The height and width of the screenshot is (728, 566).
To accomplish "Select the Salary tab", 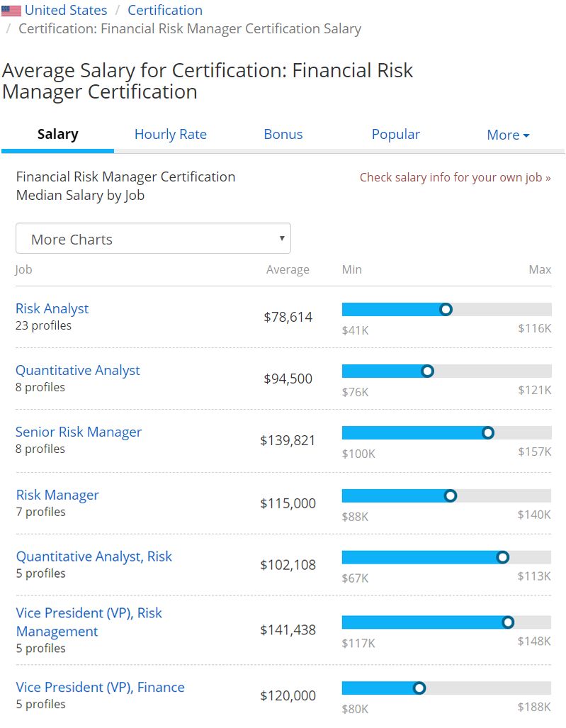I will point(57,135).
